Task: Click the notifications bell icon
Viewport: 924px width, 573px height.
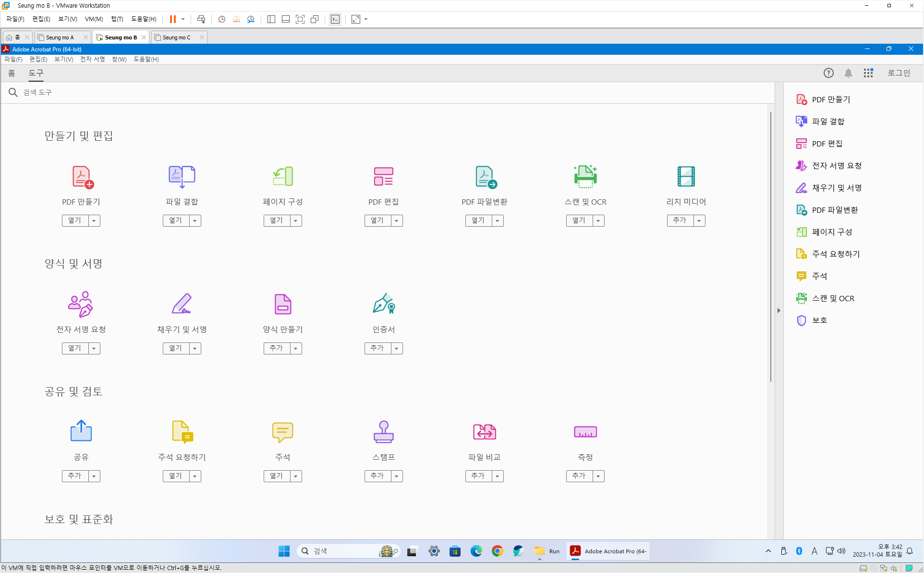Action: pyautogui.click(x=848, y=73)
